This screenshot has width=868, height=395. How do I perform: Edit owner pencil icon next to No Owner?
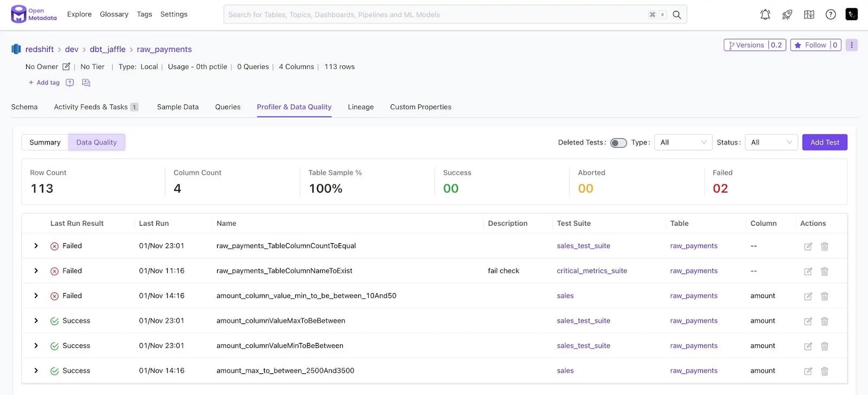(x=66, y=67)
